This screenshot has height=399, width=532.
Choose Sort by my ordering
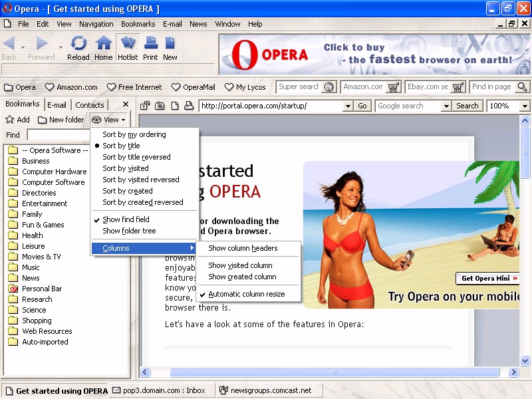tap(145, 134)
